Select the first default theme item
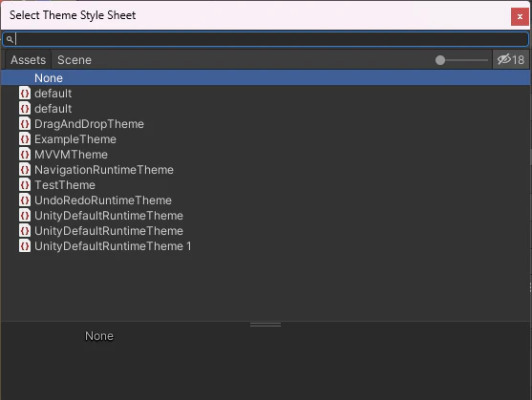This screenshot has height=400, width=532. click(x=266, y=94)
